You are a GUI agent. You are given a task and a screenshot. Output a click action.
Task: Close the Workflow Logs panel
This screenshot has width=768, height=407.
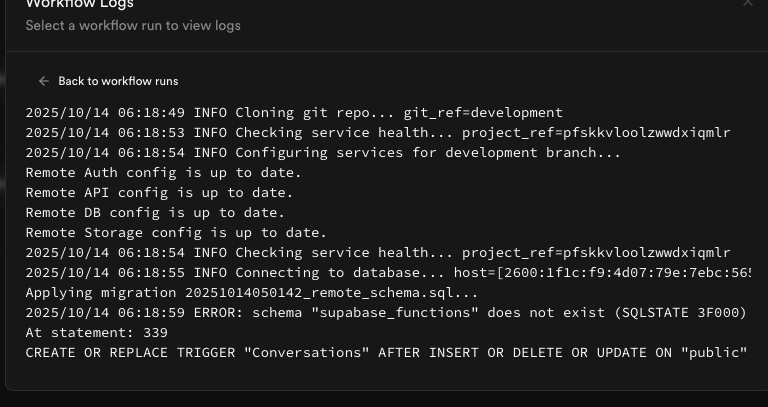click(748, 4)
